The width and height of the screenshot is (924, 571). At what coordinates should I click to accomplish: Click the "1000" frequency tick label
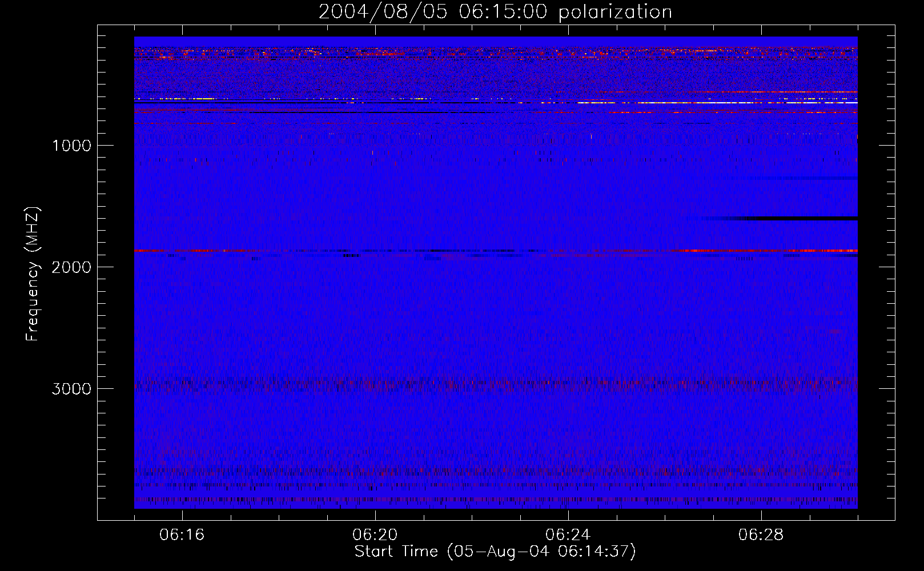click(x=71, y=146)
